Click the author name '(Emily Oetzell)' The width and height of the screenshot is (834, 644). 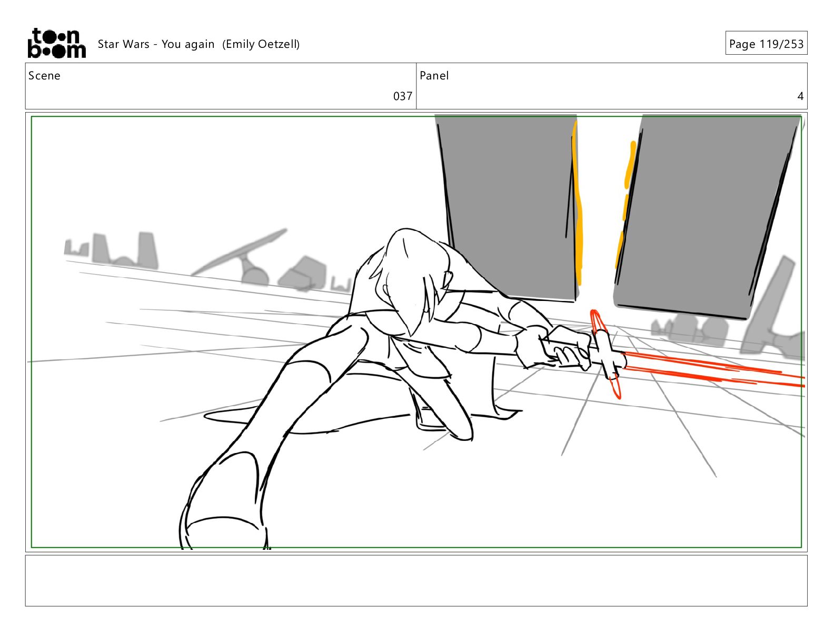(x=261, y=44)
